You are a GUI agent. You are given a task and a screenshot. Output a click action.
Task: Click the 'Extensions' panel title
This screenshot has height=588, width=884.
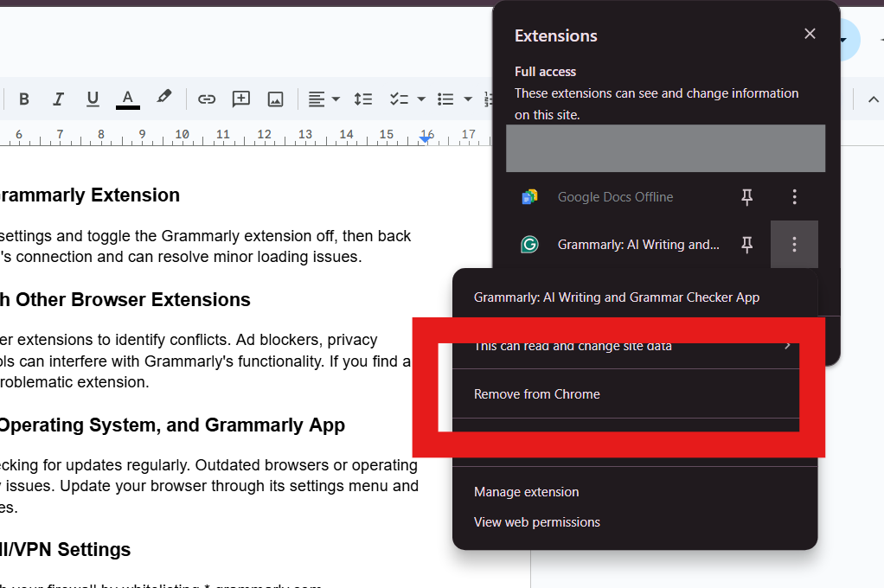555,36
